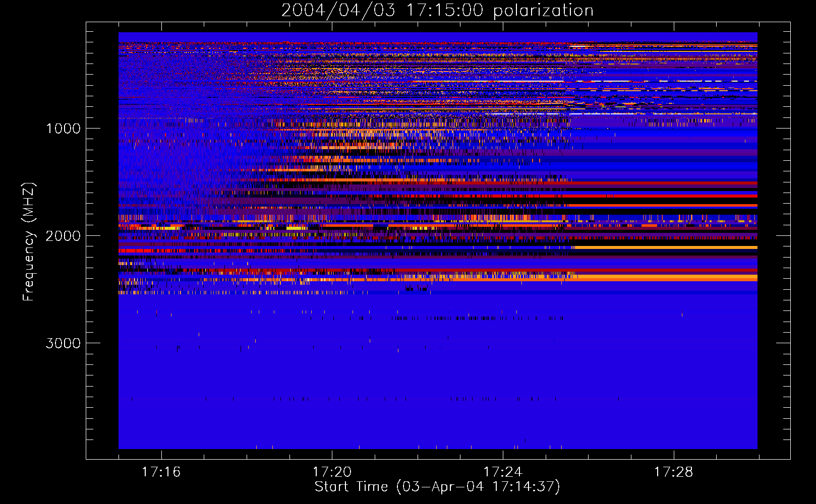Click the 17:20 time tick label
This screenshot has width=816, height=504.
point(332,472)
